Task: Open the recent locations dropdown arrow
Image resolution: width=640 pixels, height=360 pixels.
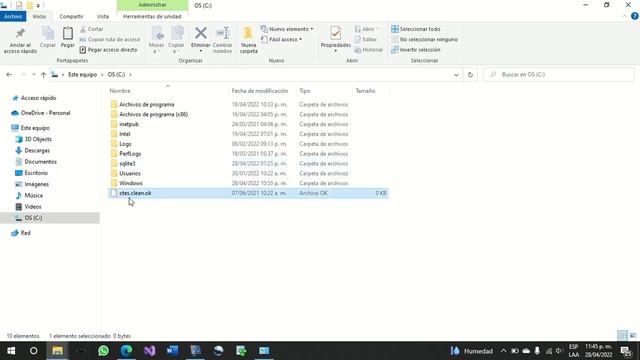Action: tap(34, 75)
